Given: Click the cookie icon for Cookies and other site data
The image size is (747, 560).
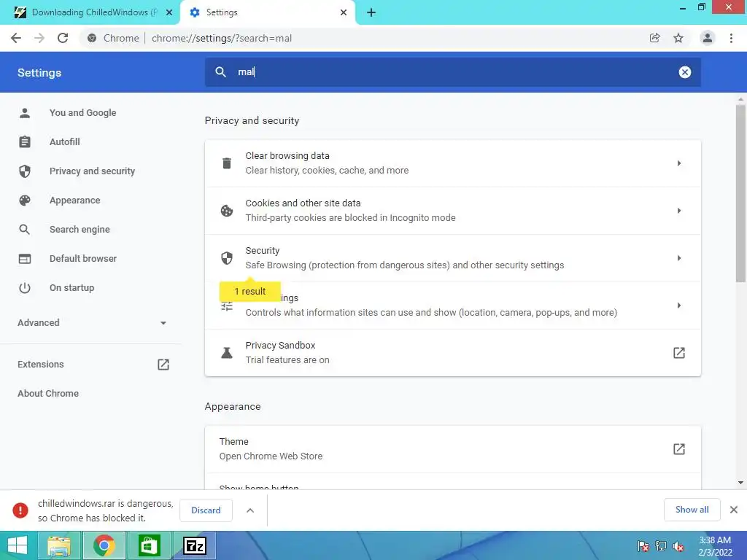Looking at the screenshot, I should 227,211.
